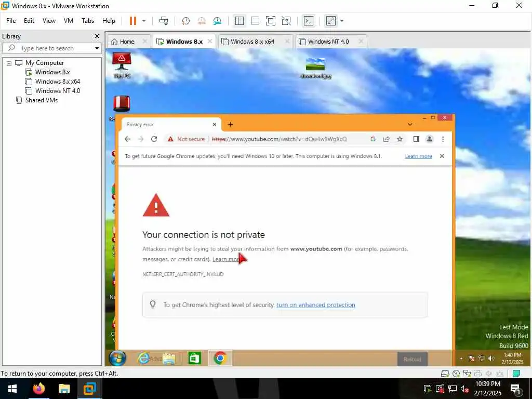Click the download.jpg desktop file icon
The height and width of the screenshot is (399, 532).
315,68
